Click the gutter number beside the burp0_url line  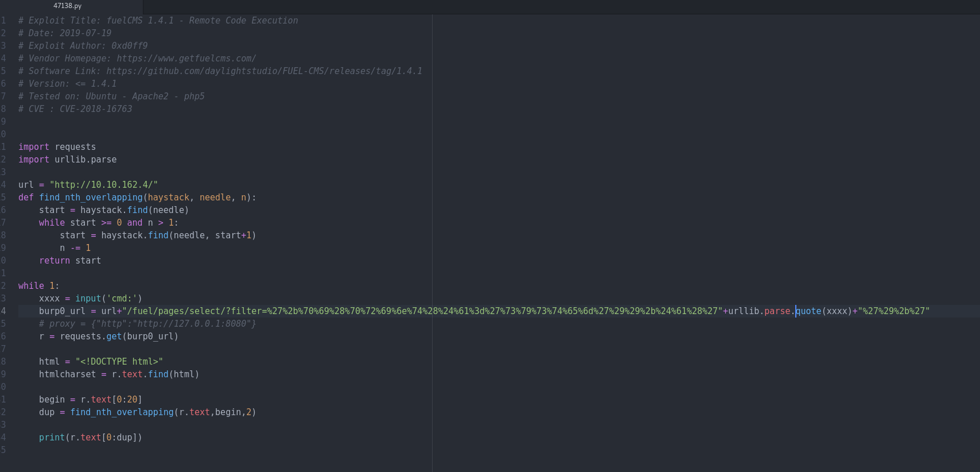pyautogui.click(x=3, y=311)
